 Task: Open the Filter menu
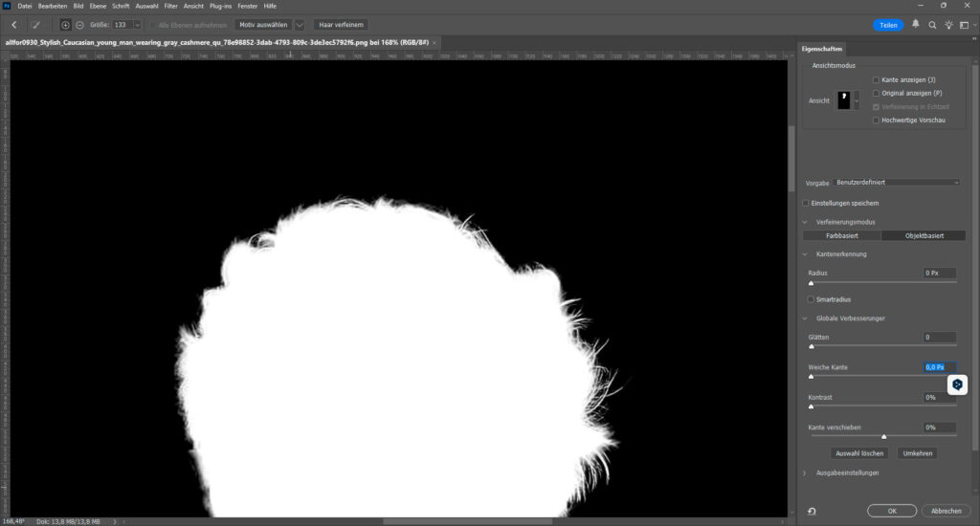170,6
